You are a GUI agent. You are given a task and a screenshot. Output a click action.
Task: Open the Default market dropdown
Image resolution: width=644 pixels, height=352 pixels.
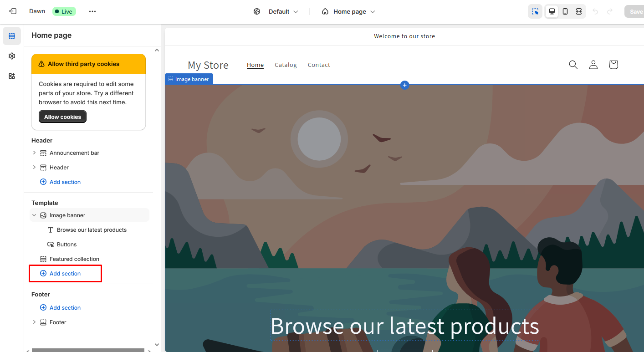(276, 11)
